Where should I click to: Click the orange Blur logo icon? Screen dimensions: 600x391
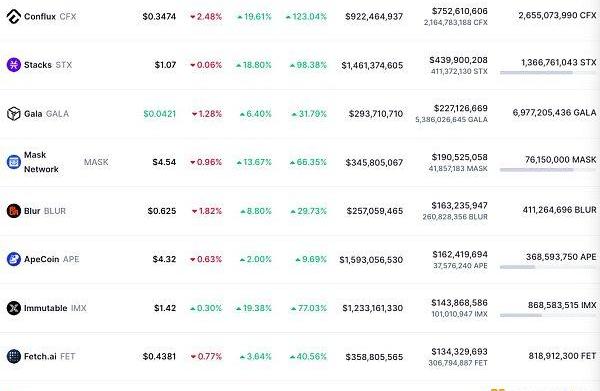(x=14, y=211)
